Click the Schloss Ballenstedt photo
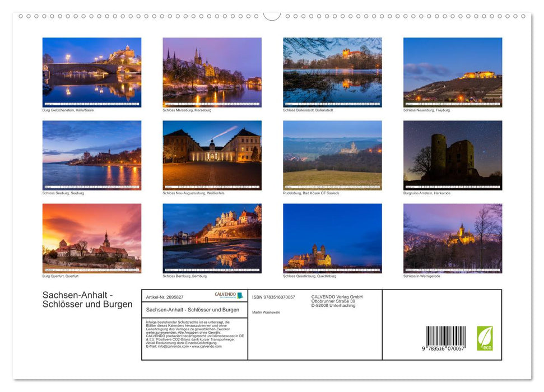The height and width of the screenshot is (392, 544). (x=332, y=72)
